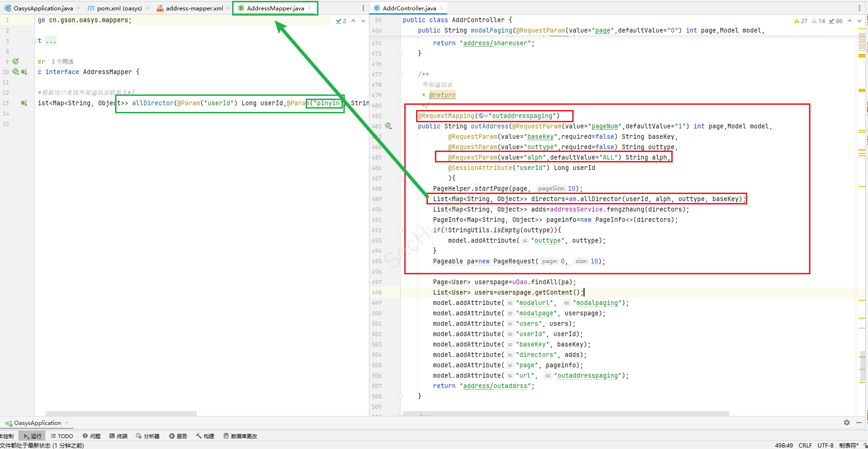Click the '3 个用法' usages hint
868x449 pixels.
click(62, 61)
